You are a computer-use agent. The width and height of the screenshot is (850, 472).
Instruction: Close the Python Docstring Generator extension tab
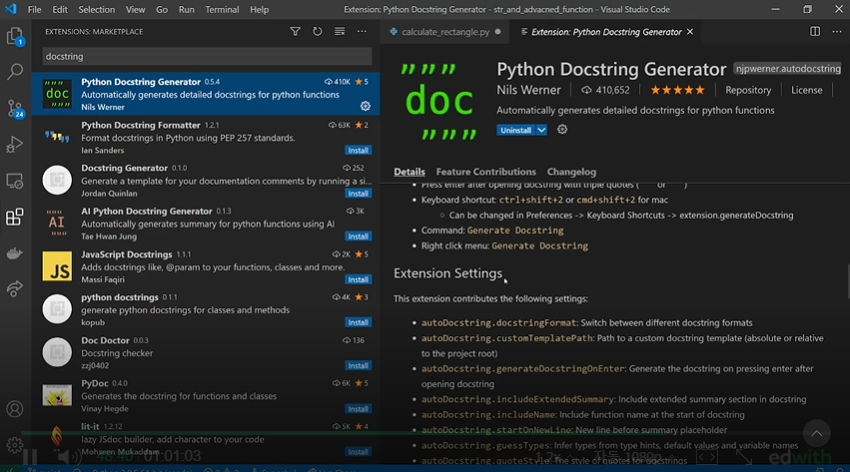690,32
